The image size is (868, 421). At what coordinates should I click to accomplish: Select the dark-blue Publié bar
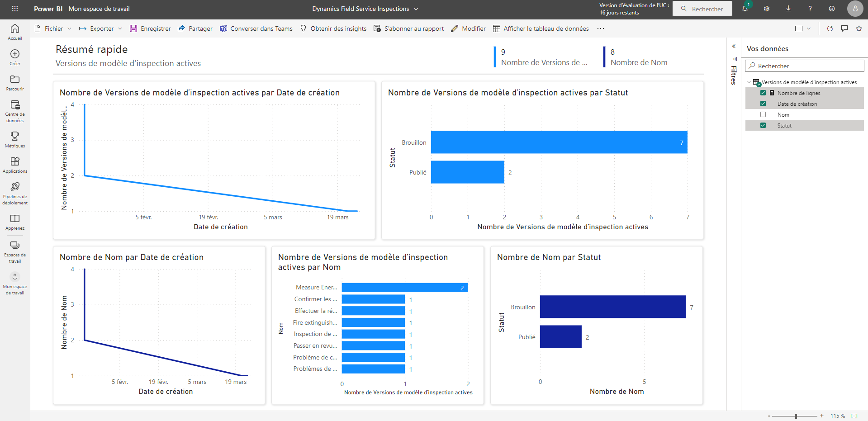pos(561,336)
